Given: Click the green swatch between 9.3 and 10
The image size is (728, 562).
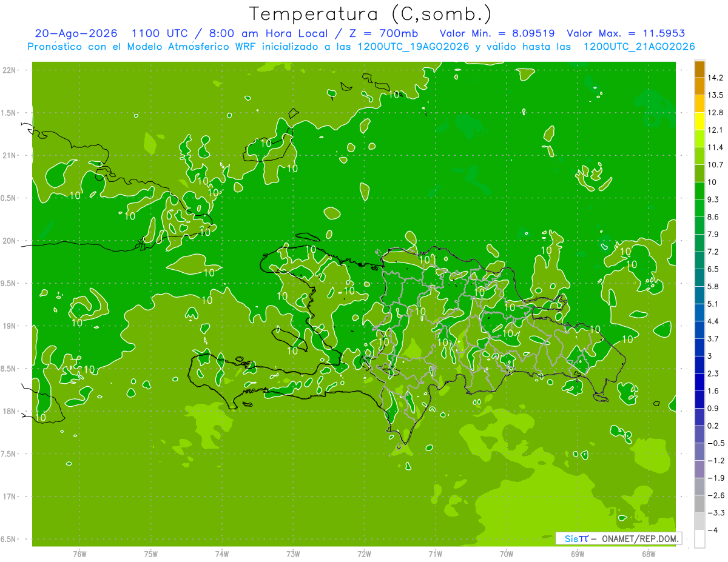Looking at the screenshot, I should click(699, 191).
